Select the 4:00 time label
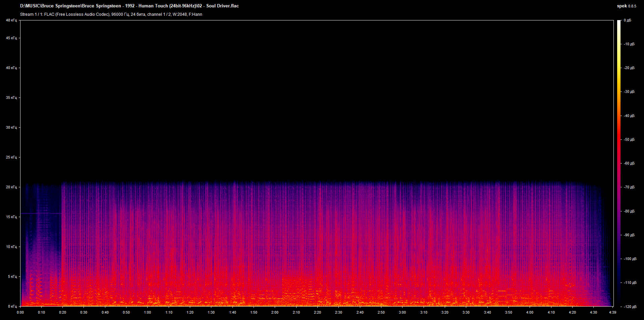Screen dimensions: 644x320 pos(530,313)
